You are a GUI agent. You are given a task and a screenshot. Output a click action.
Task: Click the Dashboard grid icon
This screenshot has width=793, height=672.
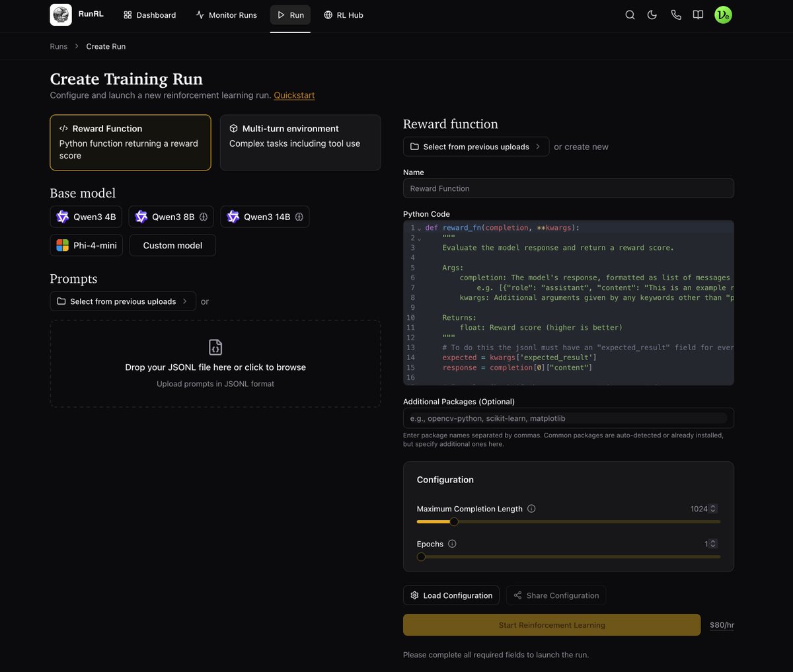click(x=128, y=15)
